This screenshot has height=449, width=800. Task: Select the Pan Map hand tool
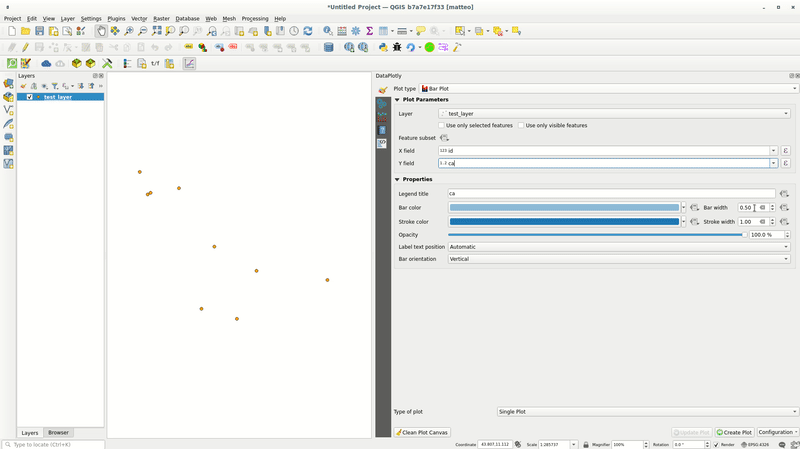click(x=101, y=31)
